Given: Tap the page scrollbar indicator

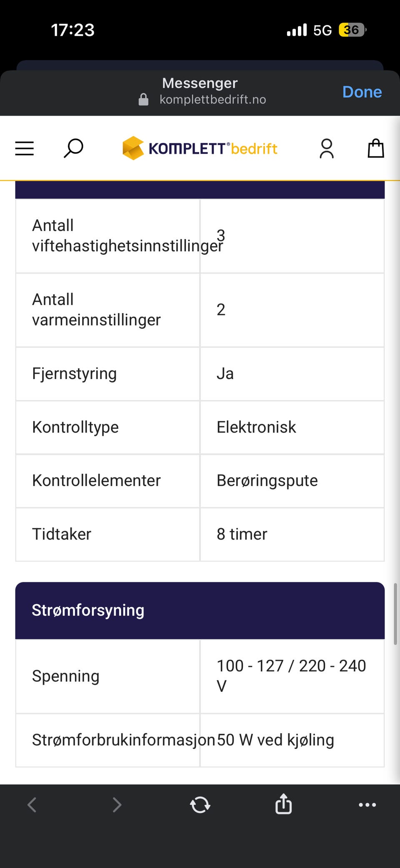Looking at the screenshot, I should 395,614.
